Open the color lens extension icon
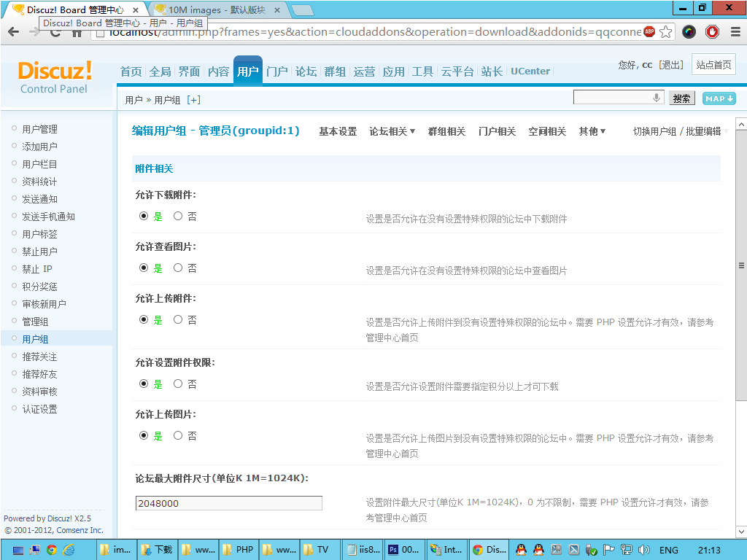This screenshot has width=747, height=560. coord(689,32)
